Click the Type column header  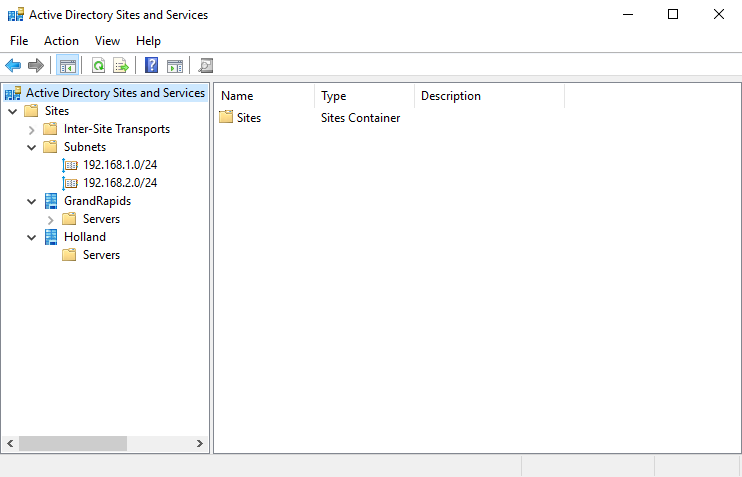pos(364,96)
